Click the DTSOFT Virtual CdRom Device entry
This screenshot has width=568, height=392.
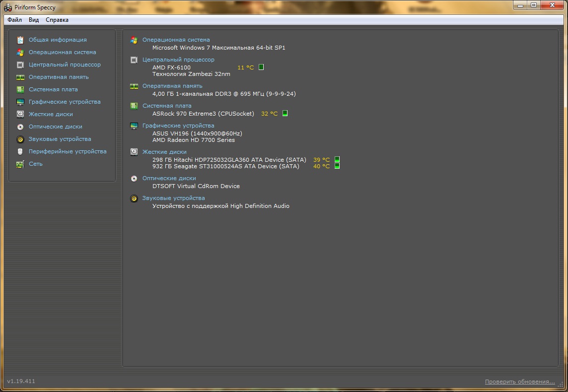196,186
